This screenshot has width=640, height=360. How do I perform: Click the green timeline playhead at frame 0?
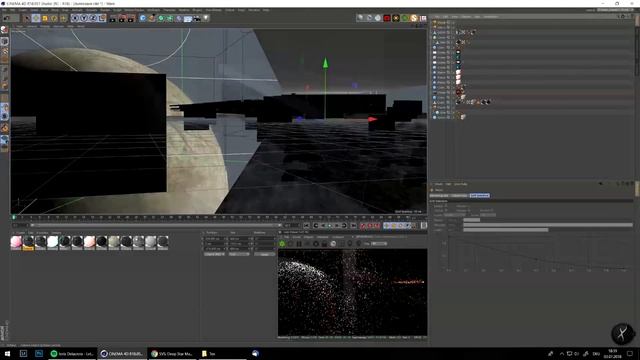pyautogui.click(x=13, y=217)
